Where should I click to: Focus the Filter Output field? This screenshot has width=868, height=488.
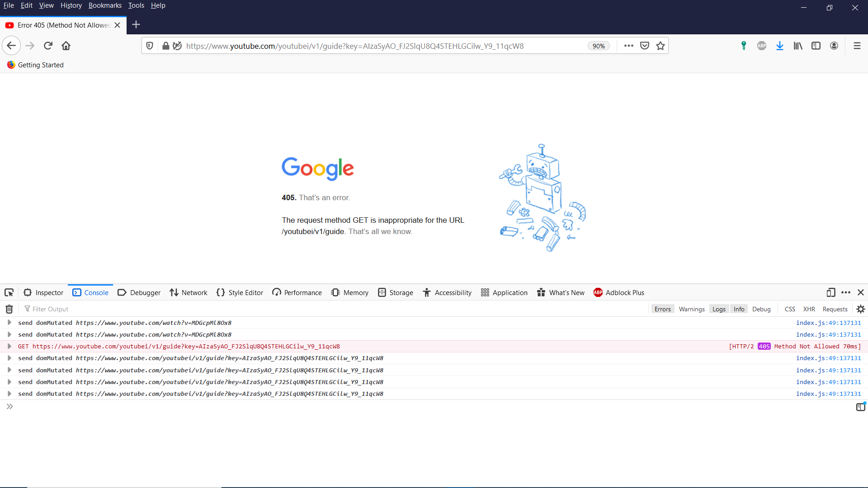(x=335, y=309)
